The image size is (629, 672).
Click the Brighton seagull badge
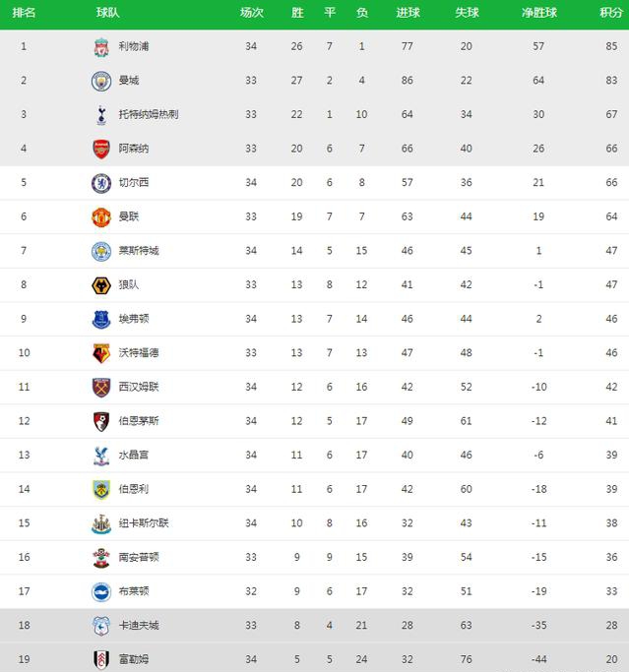click(101, 592)
